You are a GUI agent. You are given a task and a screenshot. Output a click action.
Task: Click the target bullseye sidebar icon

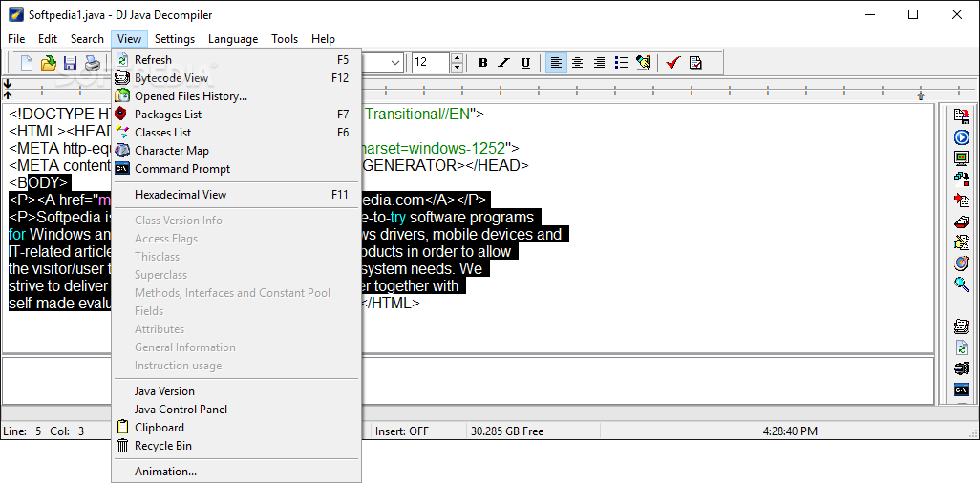pos(961,263)
